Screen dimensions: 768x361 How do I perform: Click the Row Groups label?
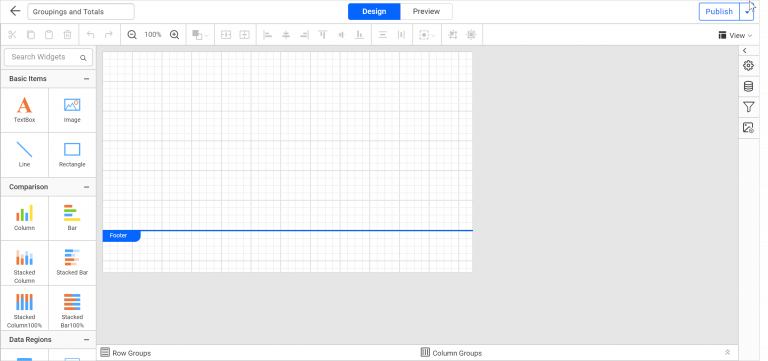pyautogui.click(x=132, y=353)
